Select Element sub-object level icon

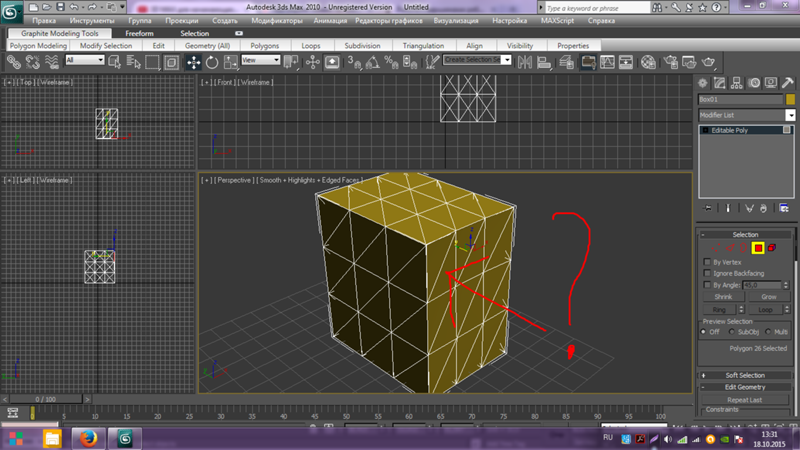773,247
